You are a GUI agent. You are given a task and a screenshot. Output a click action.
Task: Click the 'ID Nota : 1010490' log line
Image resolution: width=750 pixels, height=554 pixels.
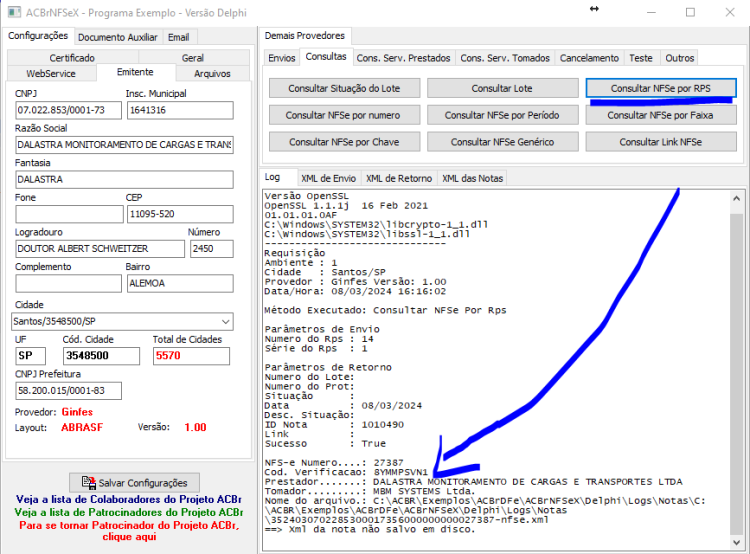[x=334, y=425]
